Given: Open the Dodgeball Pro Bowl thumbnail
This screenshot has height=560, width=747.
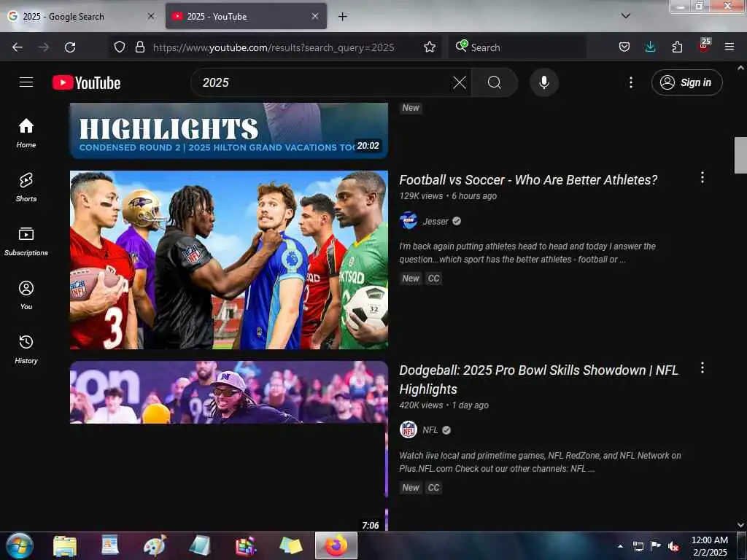Looking at the screenshot, I should [x=229, y=446].
